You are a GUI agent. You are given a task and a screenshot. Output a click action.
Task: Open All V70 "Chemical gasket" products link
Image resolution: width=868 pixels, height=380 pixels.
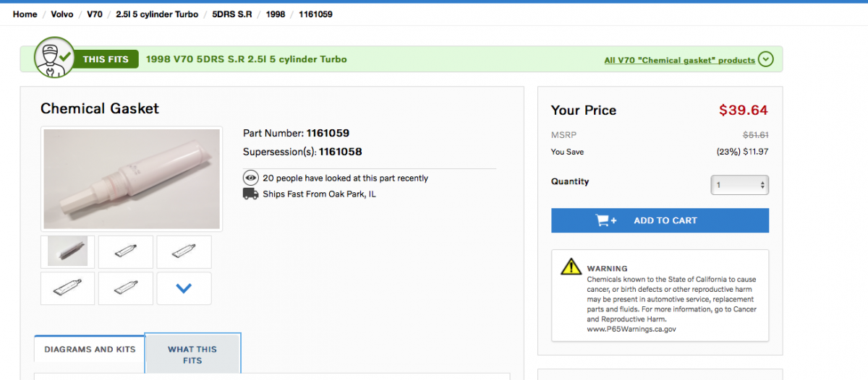(x=679, y=61)
